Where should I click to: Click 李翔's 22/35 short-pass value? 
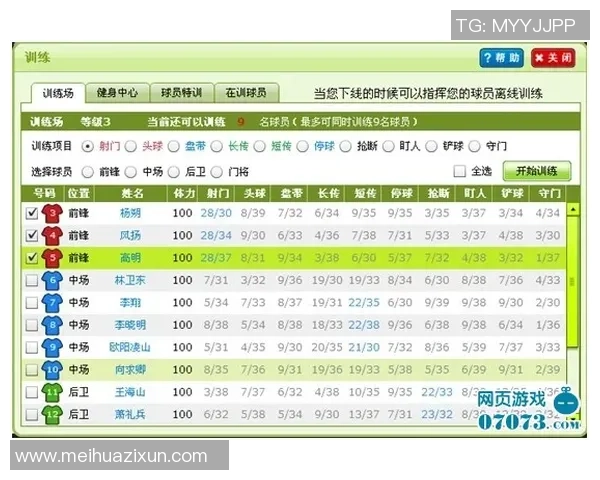pos(364,303)
